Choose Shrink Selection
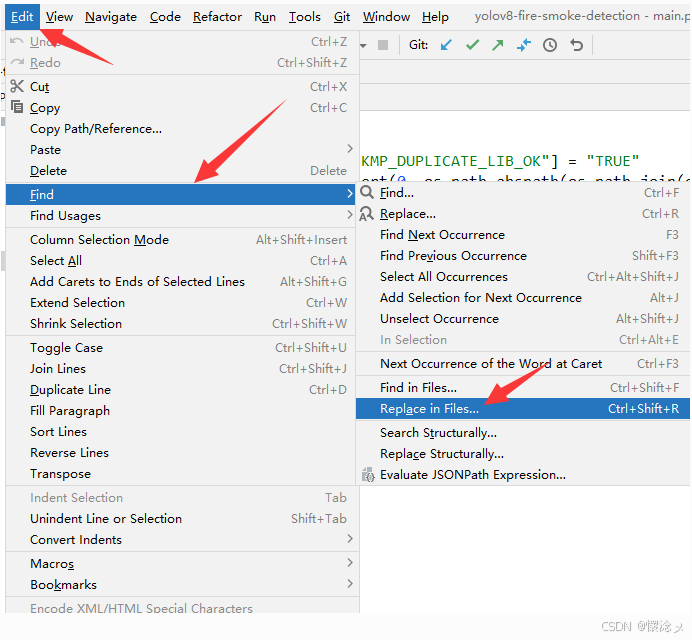The width and height of the screenshot is (692, 640). tap(181, 324)
